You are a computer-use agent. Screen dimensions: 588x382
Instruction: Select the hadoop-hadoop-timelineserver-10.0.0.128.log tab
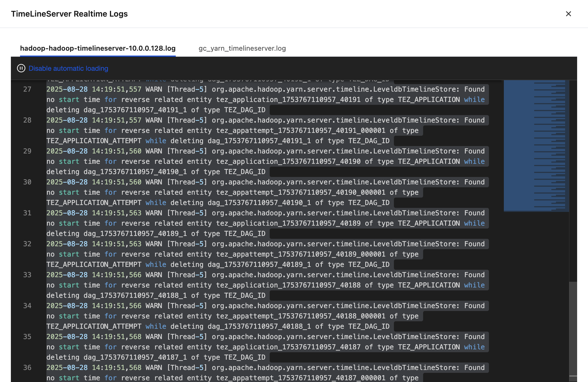[x=98, y=48]
